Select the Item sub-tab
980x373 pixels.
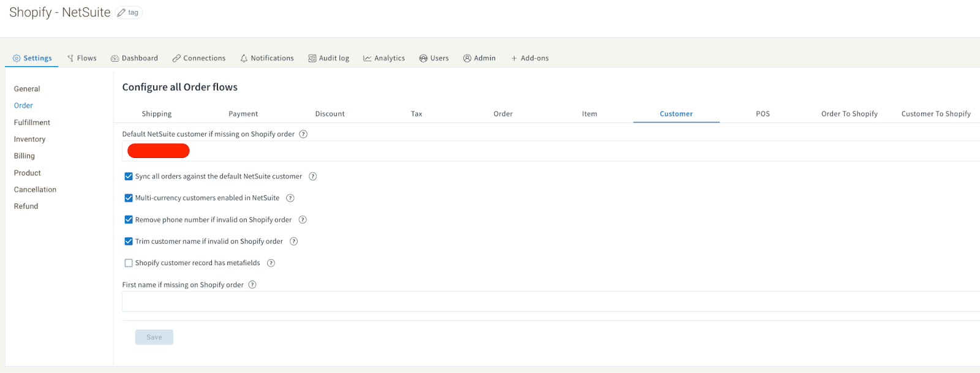[x=590, y=114]
